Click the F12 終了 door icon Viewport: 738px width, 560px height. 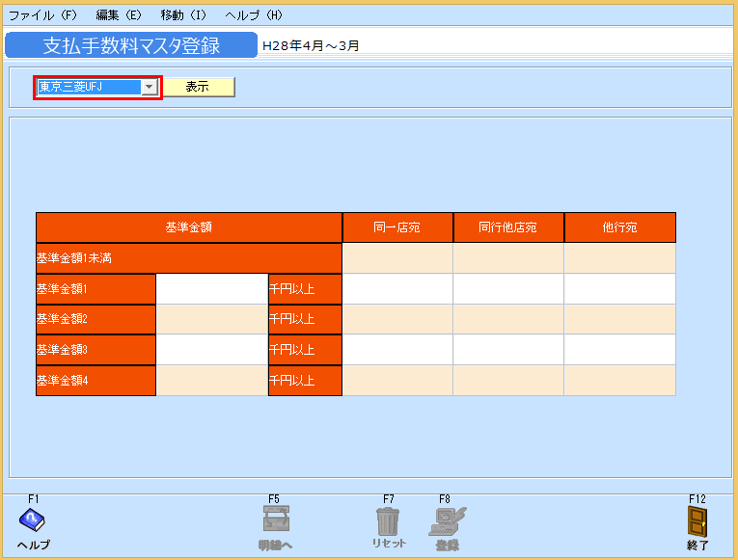(697, 521)
